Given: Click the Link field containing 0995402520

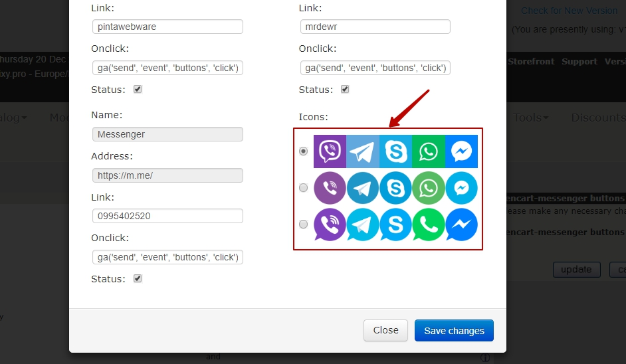Looking at the screenshot, I should (167, 216).
